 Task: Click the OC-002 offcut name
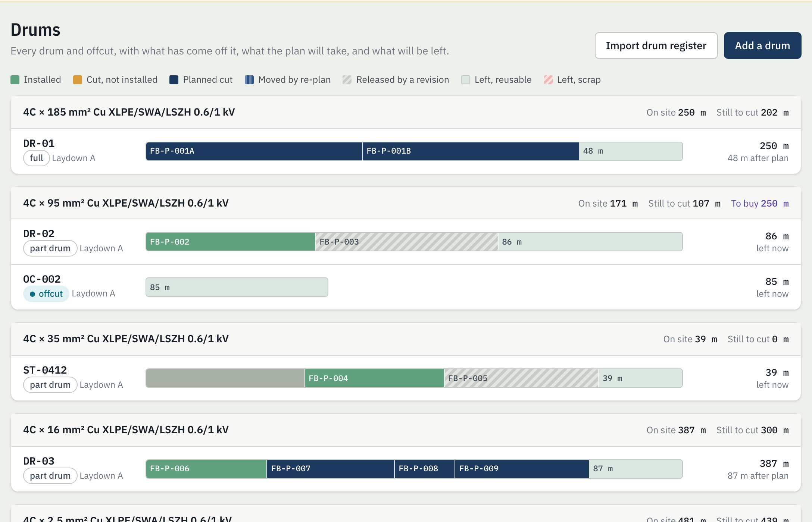pos(42,279)
